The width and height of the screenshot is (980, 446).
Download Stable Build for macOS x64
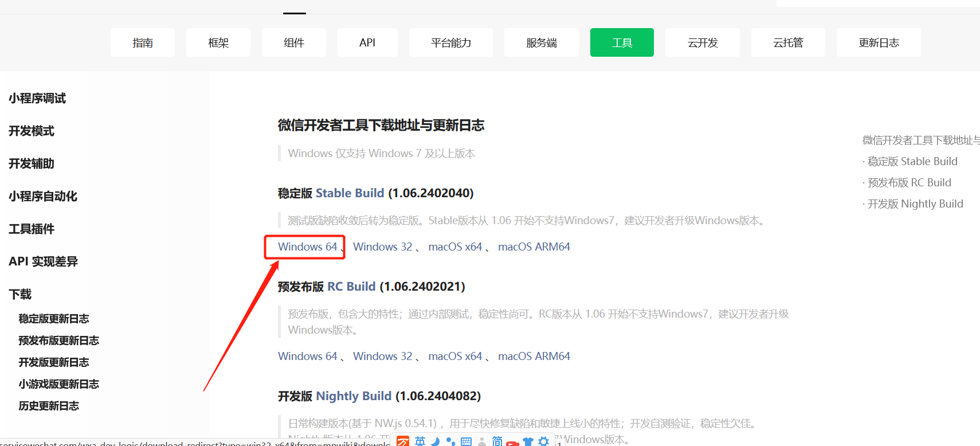click(455, 247)
